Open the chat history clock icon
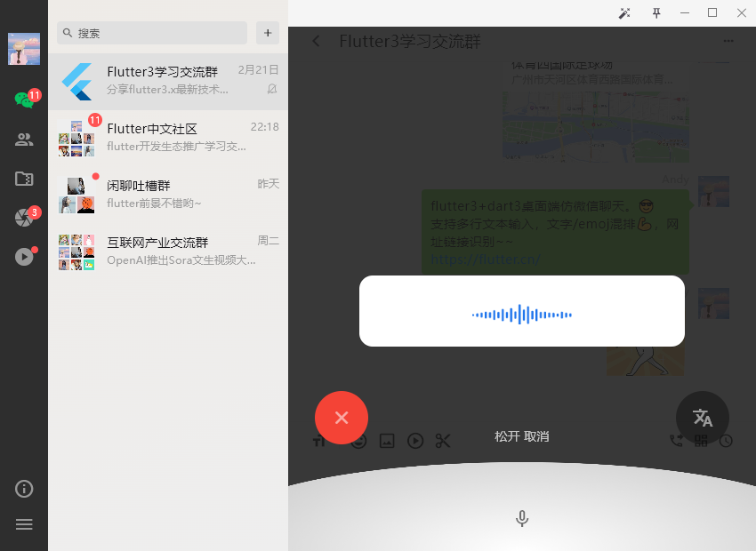 tap(726, 440)
